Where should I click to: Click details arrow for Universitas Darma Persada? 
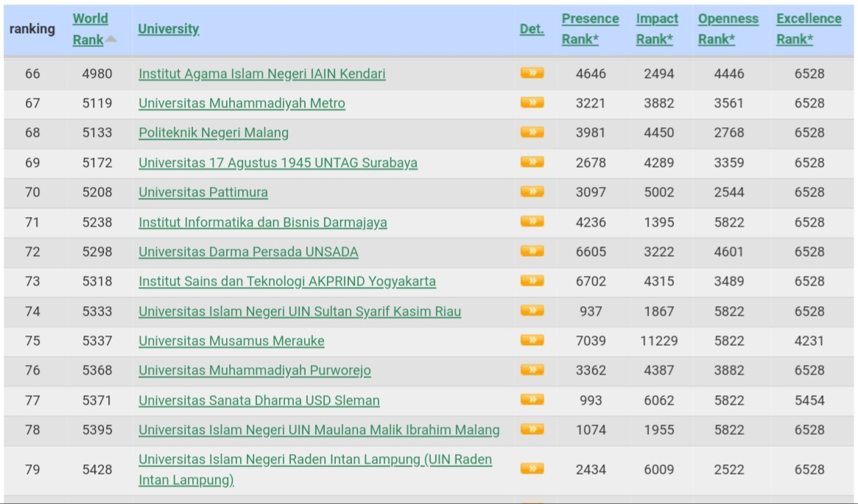[532, 251]
